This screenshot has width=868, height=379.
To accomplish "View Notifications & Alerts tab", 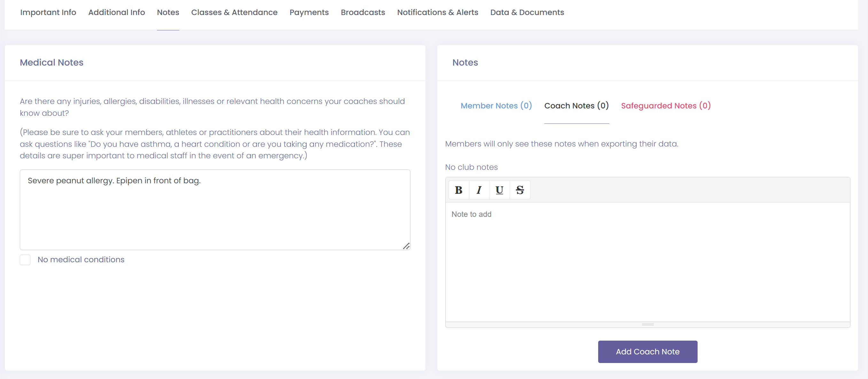I will pyautogui.click(x=437, y=12).
